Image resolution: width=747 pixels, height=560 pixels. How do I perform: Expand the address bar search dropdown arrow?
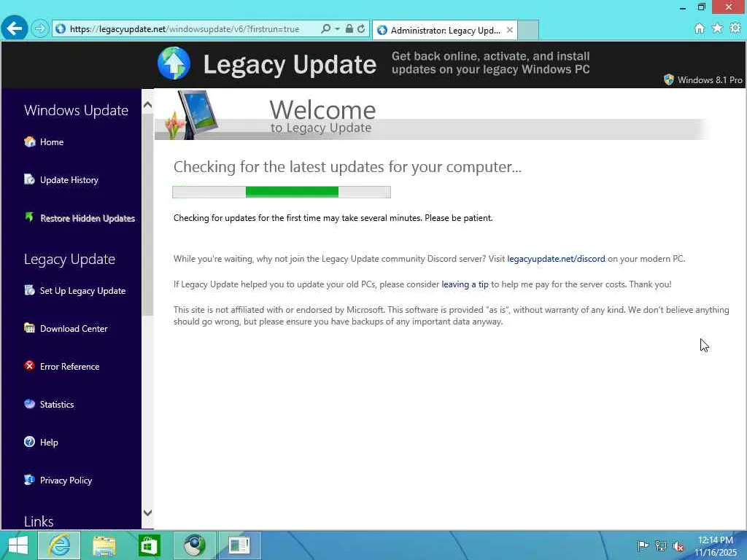337,29
